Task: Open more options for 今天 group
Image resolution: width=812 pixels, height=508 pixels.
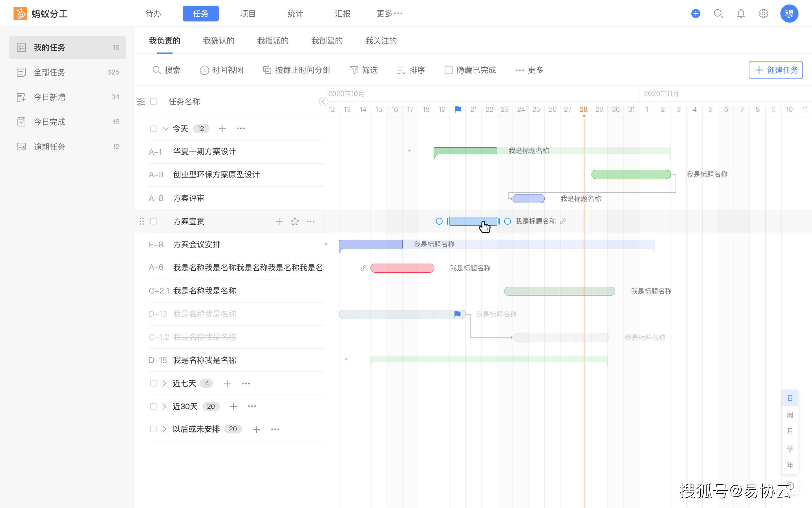Action: pyautogui.click(x=240, y=129)
